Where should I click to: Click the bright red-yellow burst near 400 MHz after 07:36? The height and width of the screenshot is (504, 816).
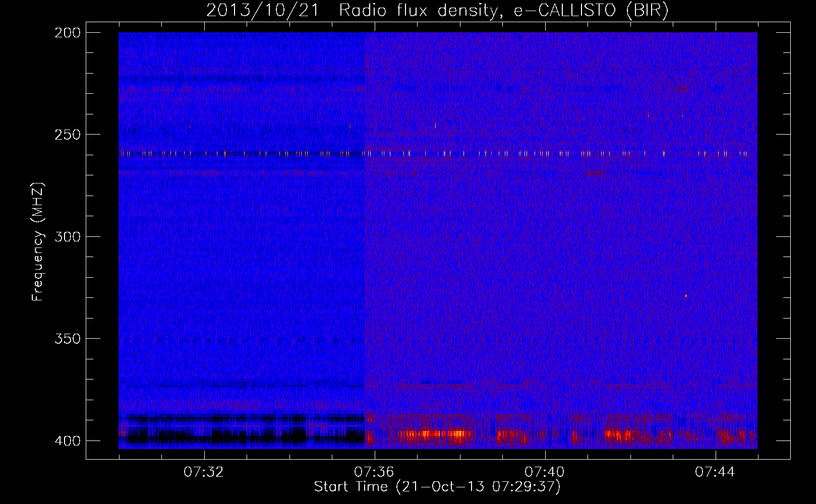pos(435,434)
